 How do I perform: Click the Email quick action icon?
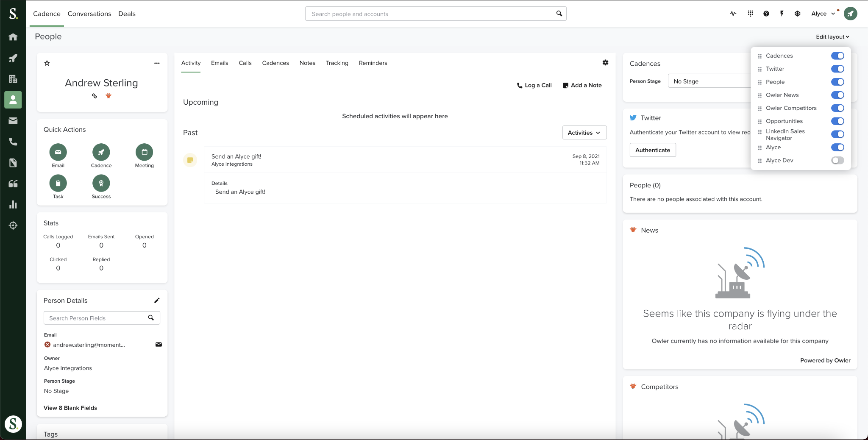coord(58,152)
